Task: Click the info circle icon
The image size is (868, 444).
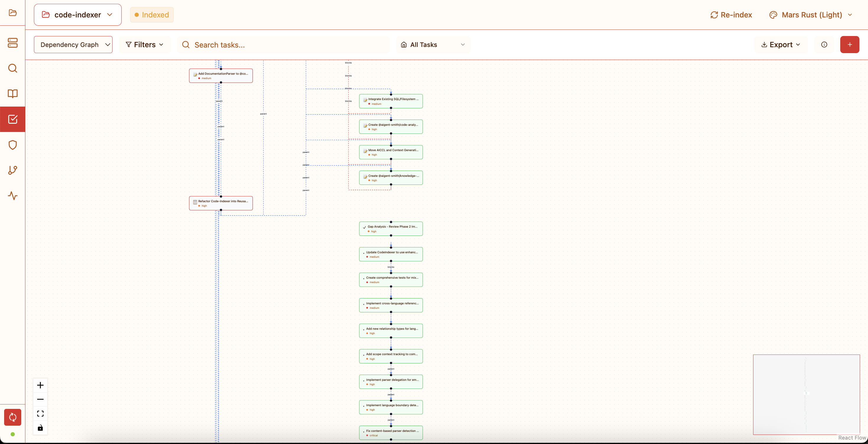Action: tap(824, 45)
